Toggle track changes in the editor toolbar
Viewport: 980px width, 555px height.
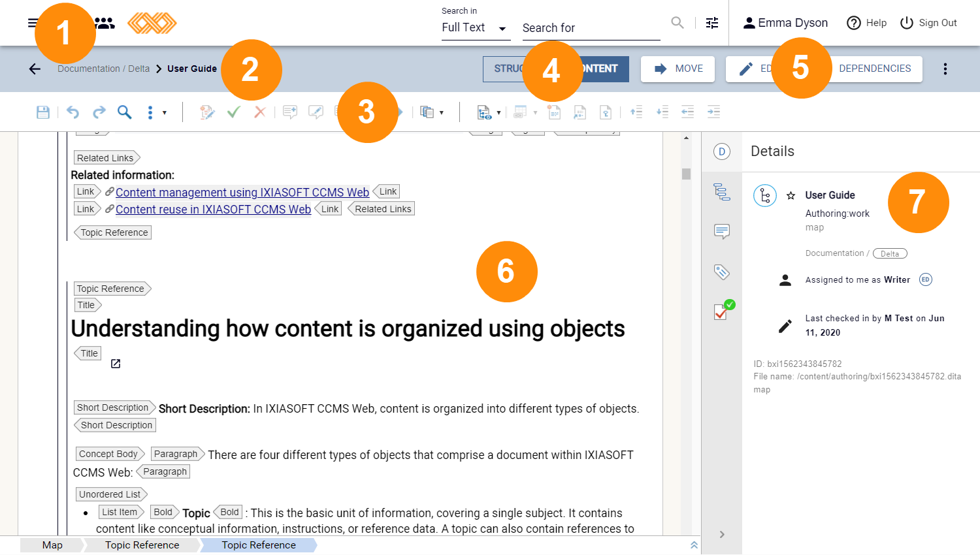207,112
